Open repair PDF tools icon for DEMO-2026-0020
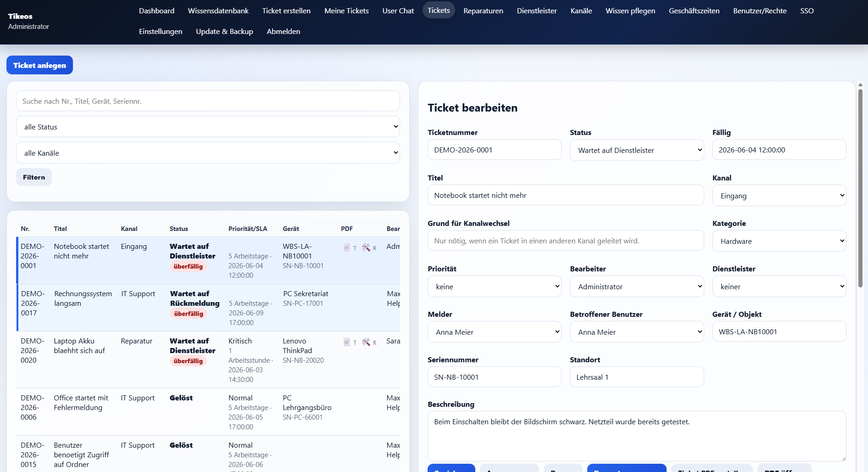The image size is (868, 472). coord(366,342)
